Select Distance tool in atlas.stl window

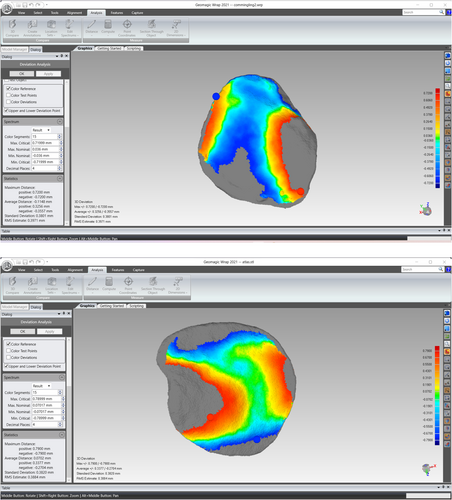click(92, 284)
